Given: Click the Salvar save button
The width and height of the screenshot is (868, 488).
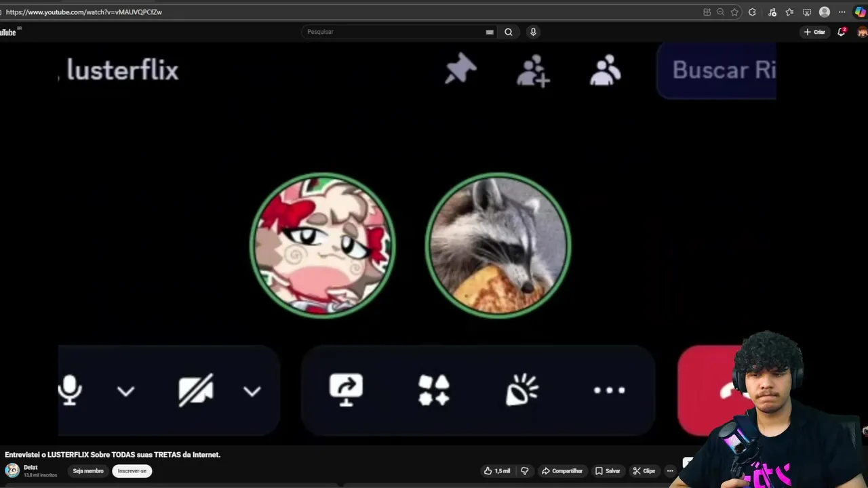Looking at the screenshot, I should tap(608, 471).
